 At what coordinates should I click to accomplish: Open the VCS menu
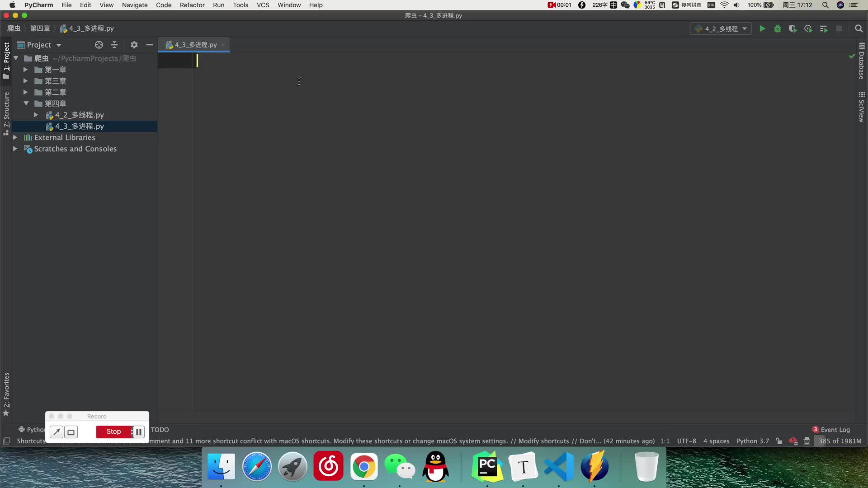click(x=263, y=5)
